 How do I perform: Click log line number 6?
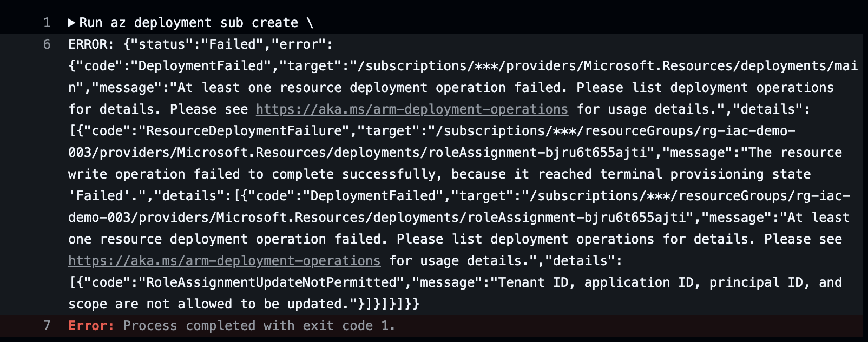pos(47,44)
